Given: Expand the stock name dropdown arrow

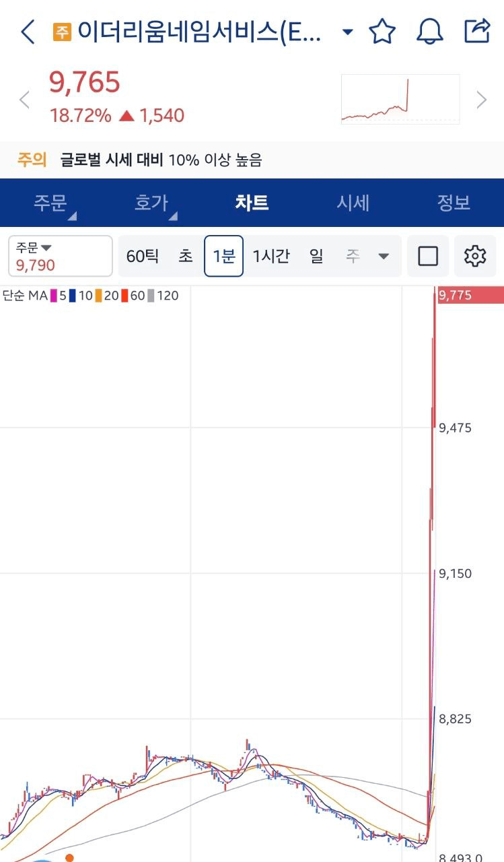Looking at the screenshot, I should [347, 32].
